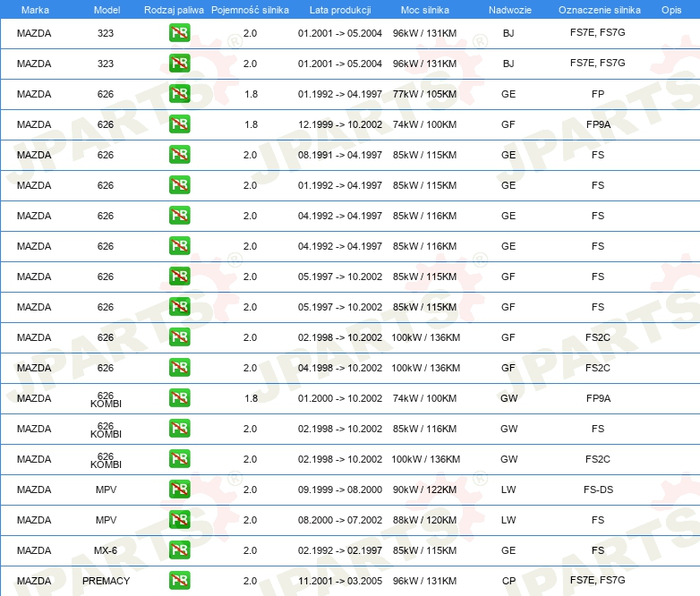
Task: Click the GE body cell in the MX-6 row
Action: (x=508, y=550)
